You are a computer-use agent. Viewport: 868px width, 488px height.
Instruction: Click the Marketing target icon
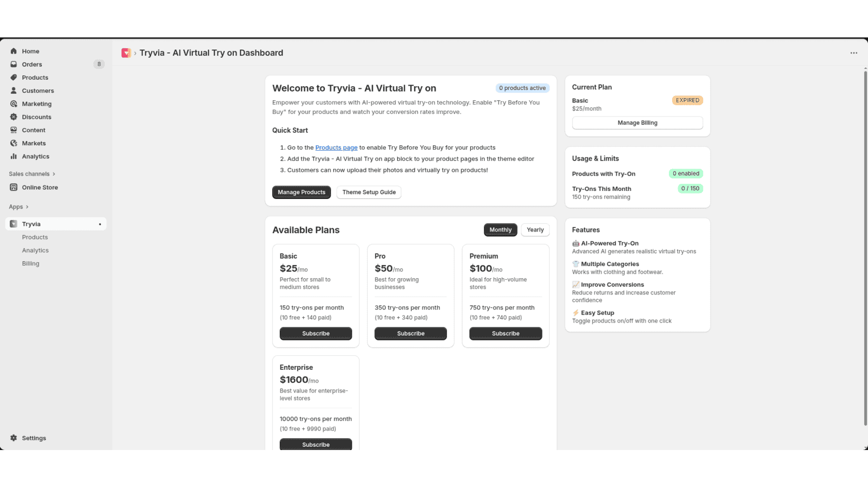click(14, 104)
